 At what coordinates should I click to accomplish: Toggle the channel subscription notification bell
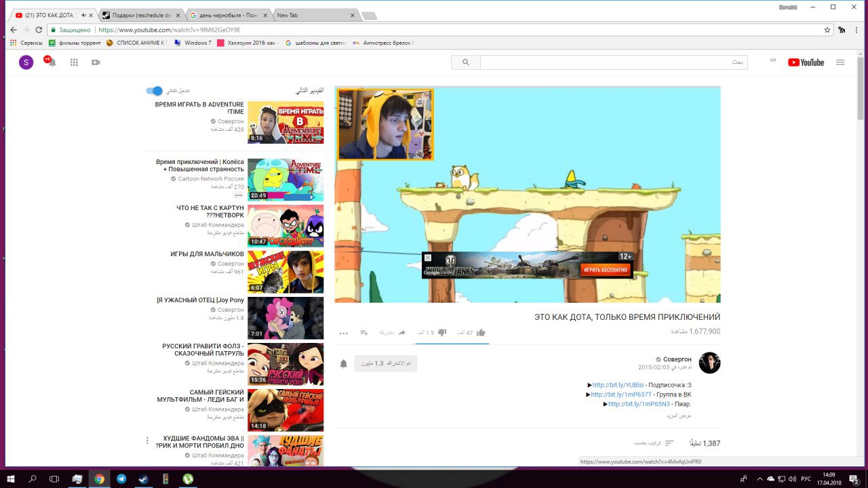pos(344,364)
